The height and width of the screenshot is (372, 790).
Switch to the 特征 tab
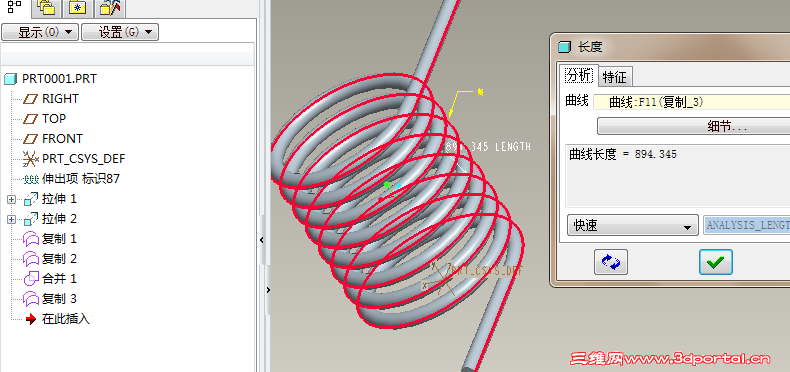pyautogui.click(x=615, y=77)
